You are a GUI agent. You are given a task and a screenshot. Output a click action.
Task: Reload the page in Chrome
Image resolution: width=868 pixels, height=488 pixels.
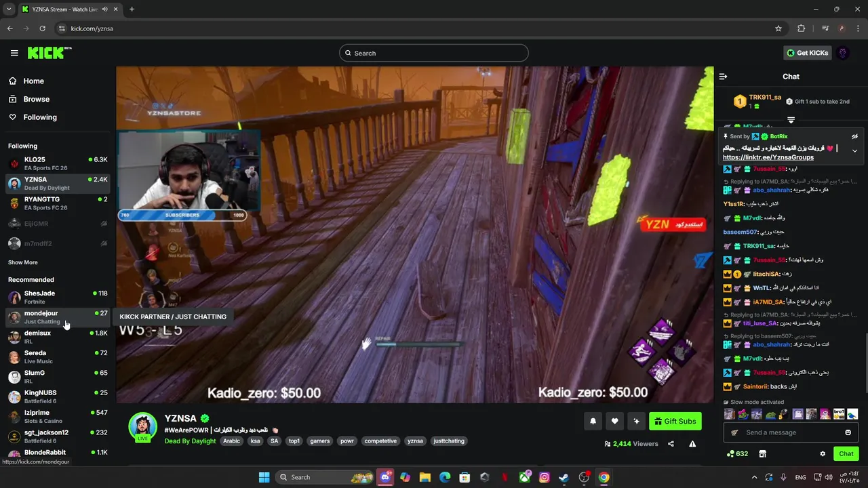click(x=42, y=28)
